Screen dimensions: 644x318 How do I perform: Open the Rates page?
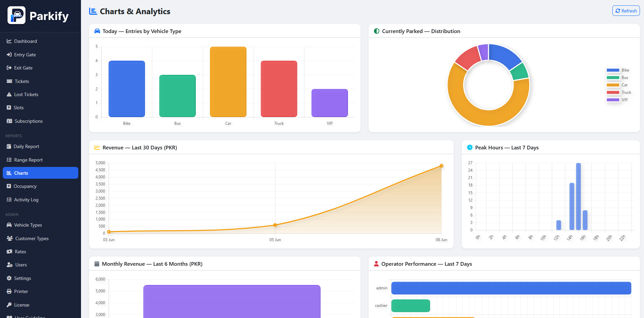41,252
